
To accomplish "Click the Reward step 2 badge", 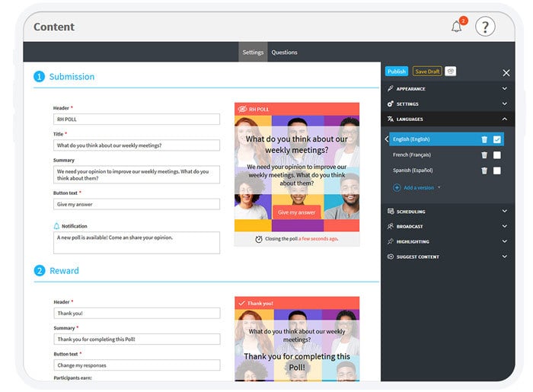I will tap(40, 270).
